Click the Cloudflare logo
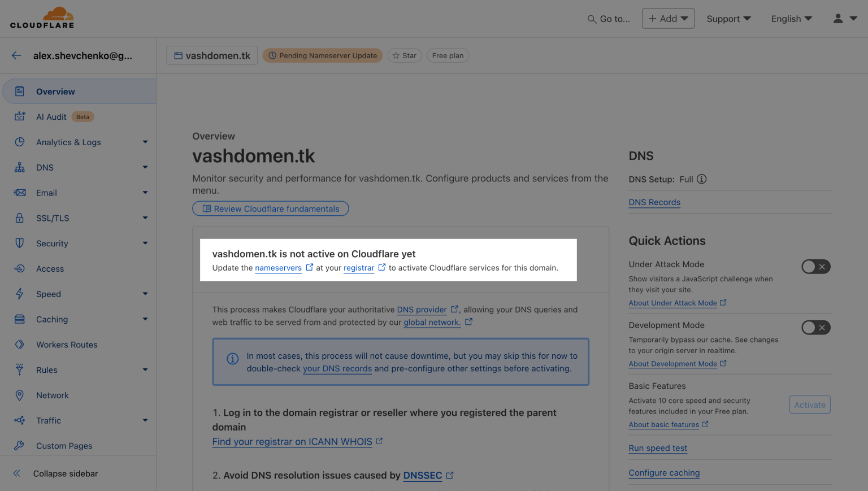Image resolution: width=868 pixels, height=491 pixels. pos(42,18)
